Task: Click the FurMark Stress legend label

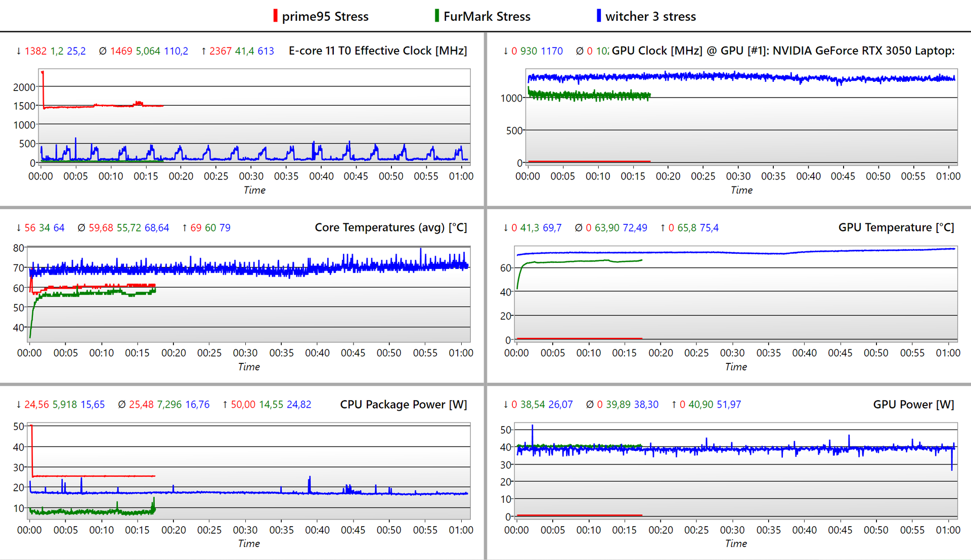Action: coord(487,17)
